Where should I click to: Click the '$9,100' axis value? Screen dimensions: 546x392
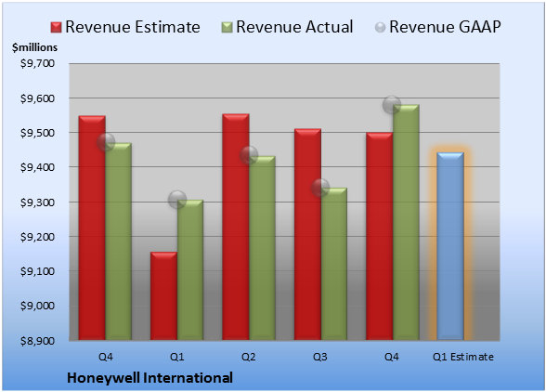(37, 271)
